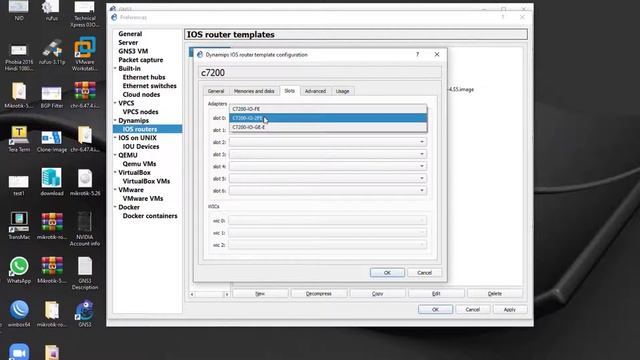The height and width of the screenshot is (360, 640).
Task: Open NVIDIA Account info file
Action: click(x=84, y=229)
